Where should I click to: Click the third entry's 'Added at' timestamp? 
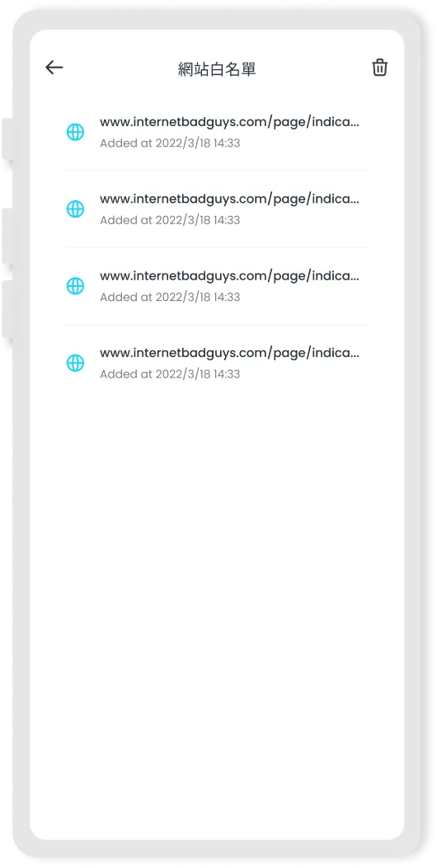tap(170, 298)
